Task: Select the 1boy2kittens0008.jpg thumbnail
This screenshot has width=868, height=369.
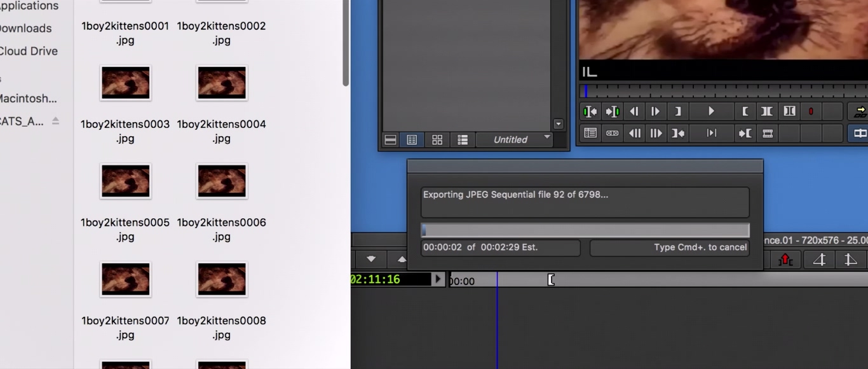Action: pos(222,279)
